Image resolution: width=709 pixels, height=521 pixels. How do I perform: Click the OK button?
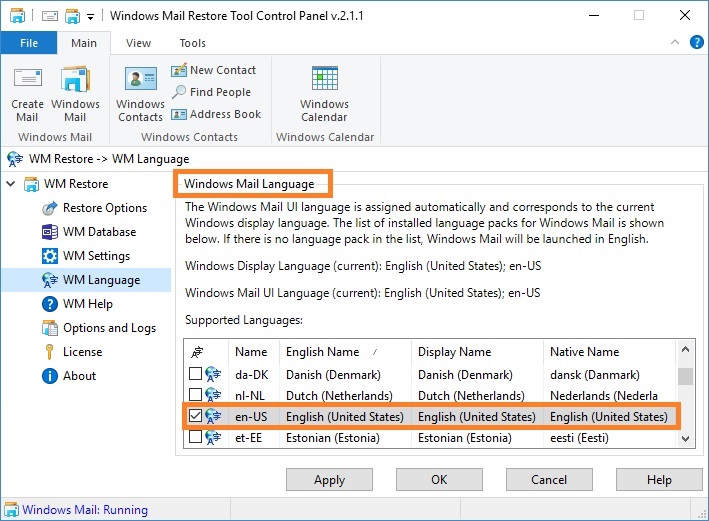439,479
